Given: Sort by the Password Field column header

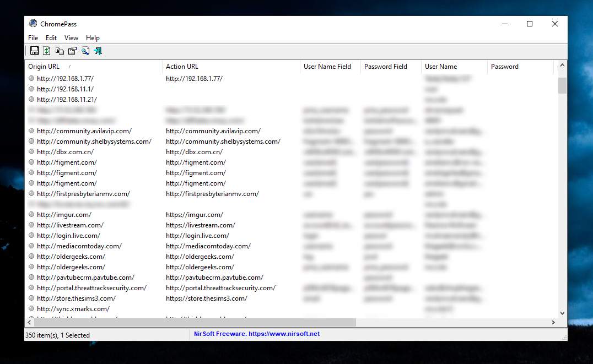Looking at the screenshot, I should tap(391, 67).
